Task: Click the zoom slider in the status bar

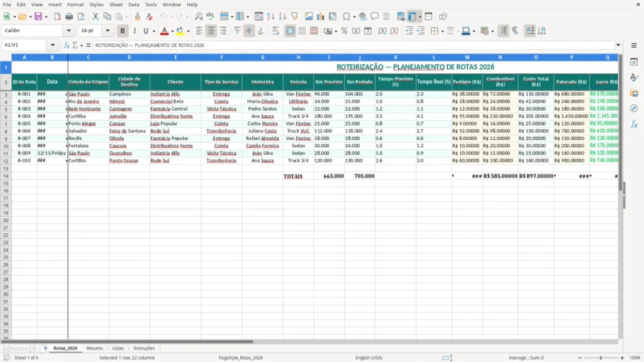Action: coord(601,358)
